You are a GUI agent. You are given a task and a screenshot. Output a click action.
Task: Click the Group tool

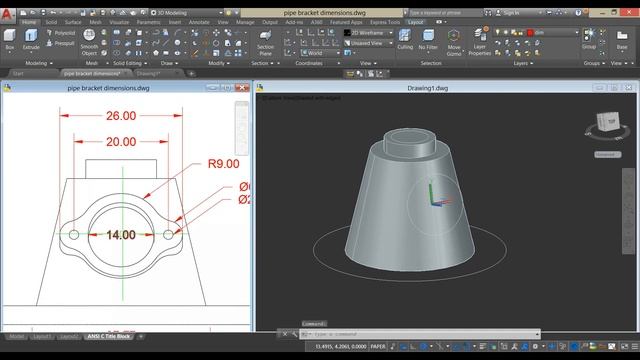[x=589, y=39]
